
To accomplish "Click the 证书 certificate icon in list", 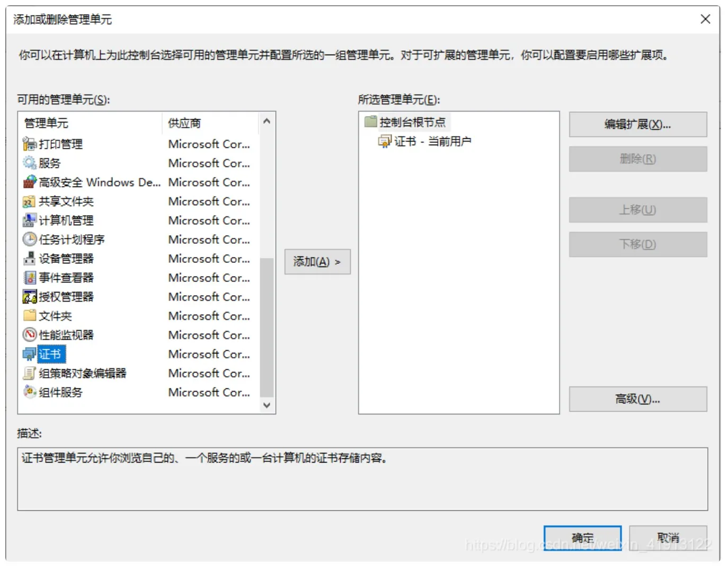I will [x=30, y=354].
